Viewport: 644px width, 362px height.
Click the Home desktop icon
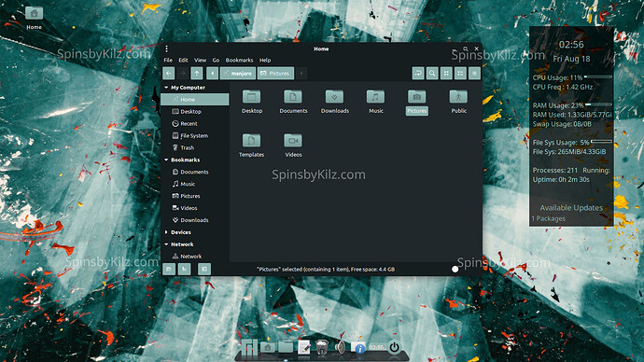coord(35,13)
